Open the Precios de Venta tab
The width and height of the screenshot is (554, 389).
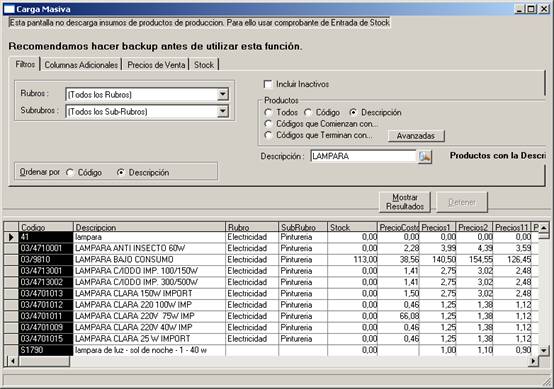point(156,65)
